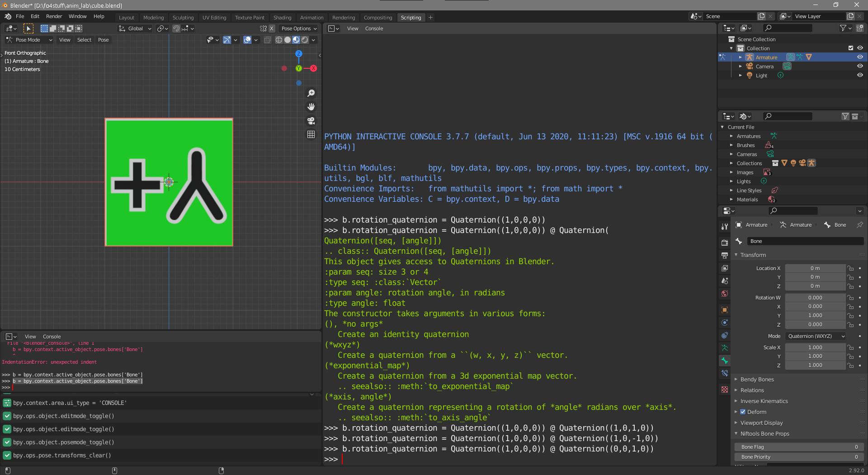Image resolution: width=868 pixels, height=475 pixels.
Task: Open the Physics properties tab
Action: (x=725, y=323)
